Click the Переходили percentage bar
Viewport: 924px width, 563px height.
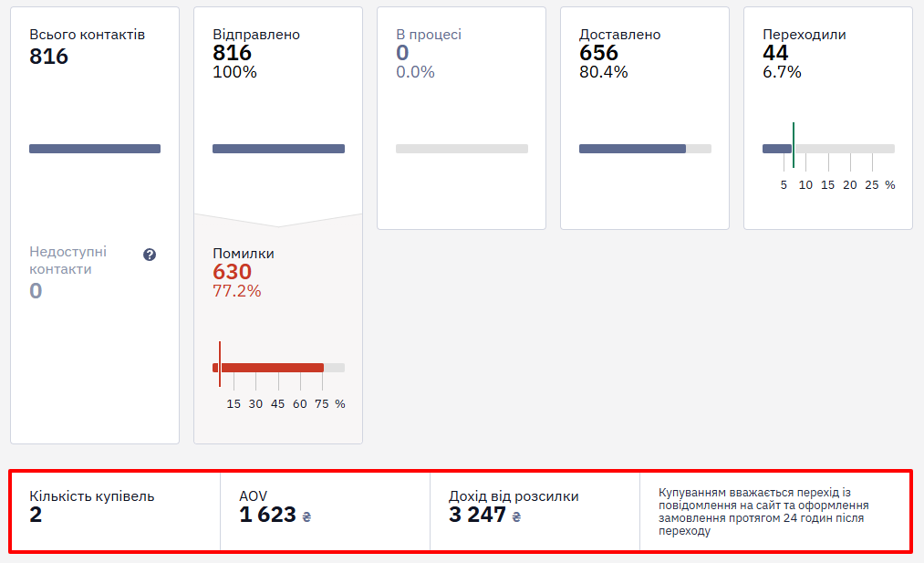tap(828, 149)
